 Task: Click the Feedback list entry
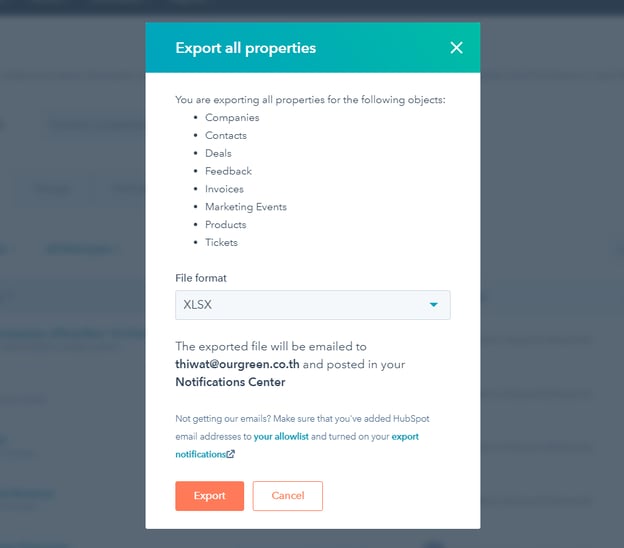click(228, 171)
